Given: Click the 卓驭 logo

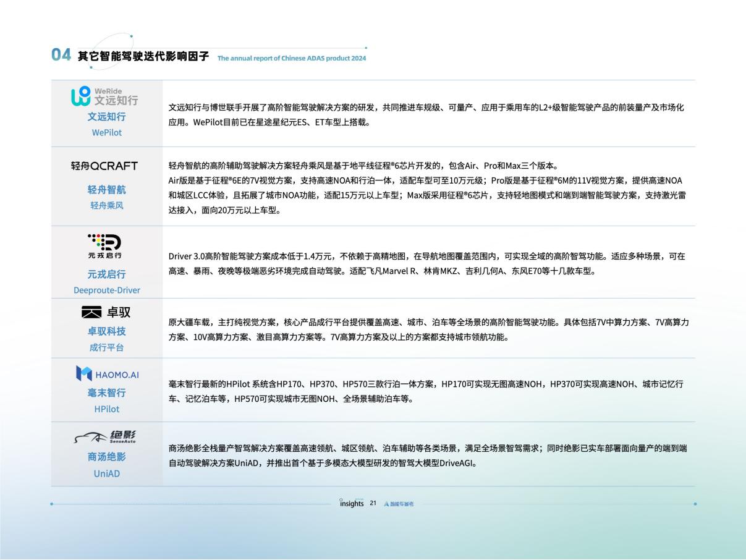Looking at the screenshot, I should point(106,312).
